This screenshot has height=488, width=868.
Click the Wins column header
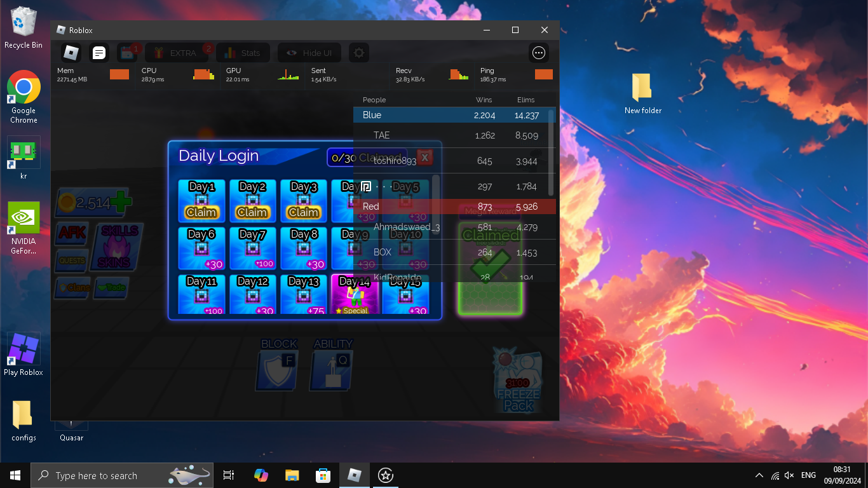click(x=484, y=100)
